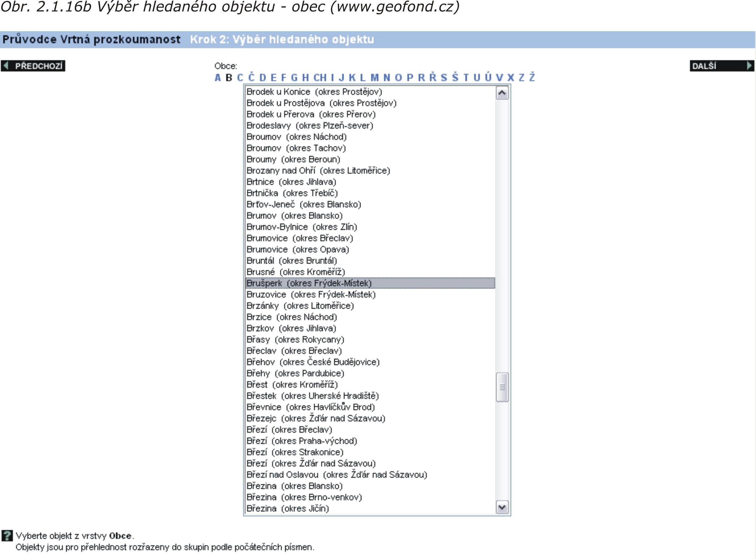Grab the listbox scrollbar thumb
The width and height of the screenshot is (756, 559).
pyautogui.click(x=502, y=387)
